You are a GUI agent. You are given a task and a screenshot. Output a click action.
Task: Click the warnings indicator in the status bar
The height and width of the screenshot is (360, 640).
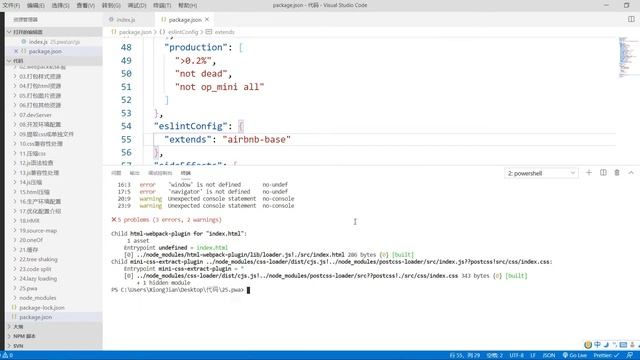click(x=7, y=356)
